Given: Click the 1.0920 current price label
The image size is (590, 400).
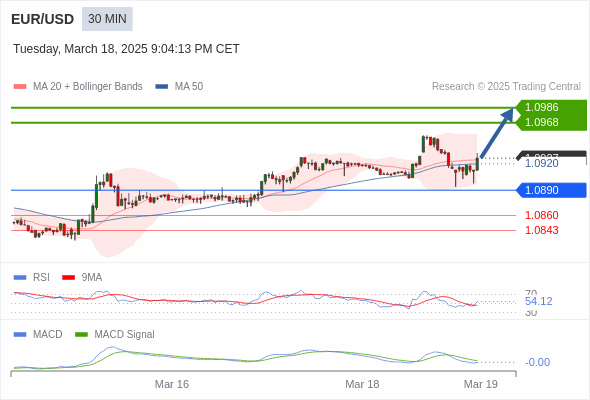Looking at the screenshot, I should (541, 163).
